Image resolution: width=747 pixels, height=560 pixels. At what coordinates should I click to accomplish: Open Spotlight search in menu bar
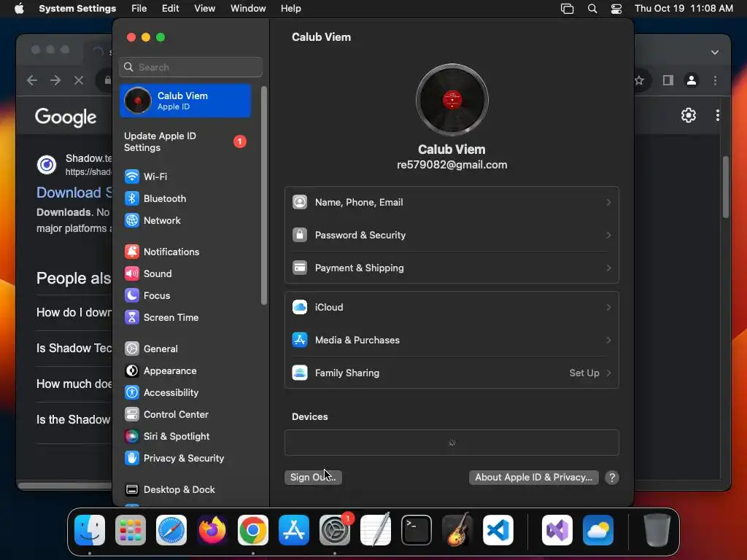[x=592, y=9]
